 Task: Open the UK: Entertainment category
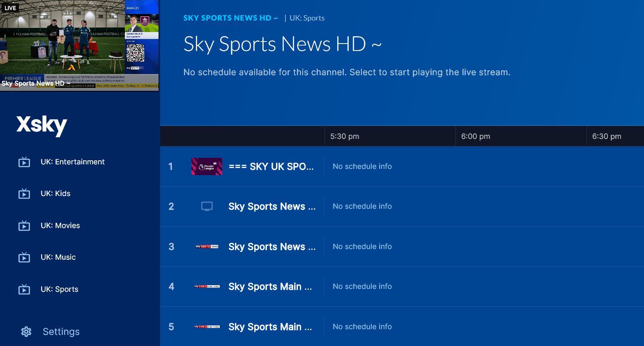coord(72,162)
